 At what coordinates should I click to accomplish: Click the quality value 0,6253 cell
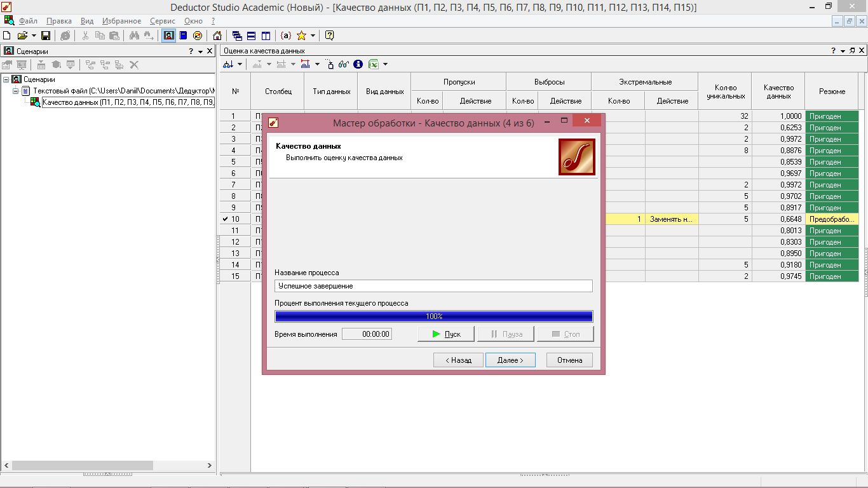778,128
